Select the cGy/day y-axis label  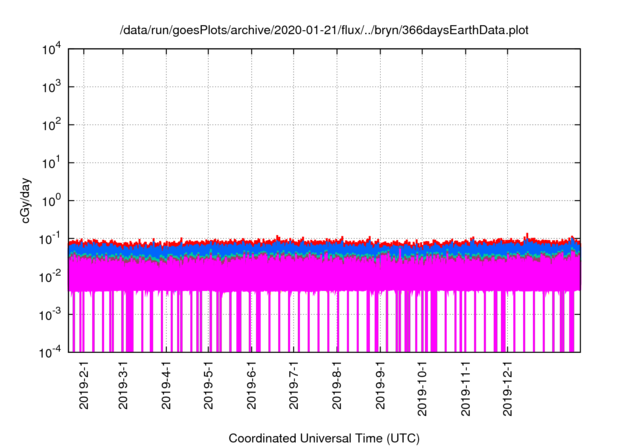[26, 200]
